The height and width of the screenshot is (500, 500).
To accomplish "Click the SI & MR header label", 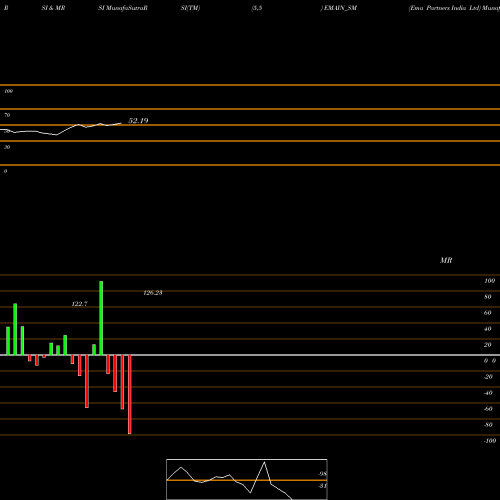I will [x=53, y=8].
